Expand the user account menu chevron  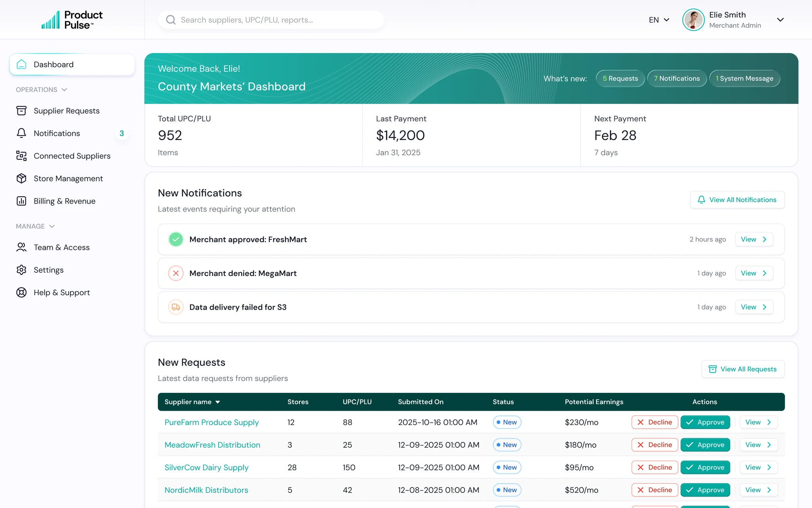[x=780, y=20]
